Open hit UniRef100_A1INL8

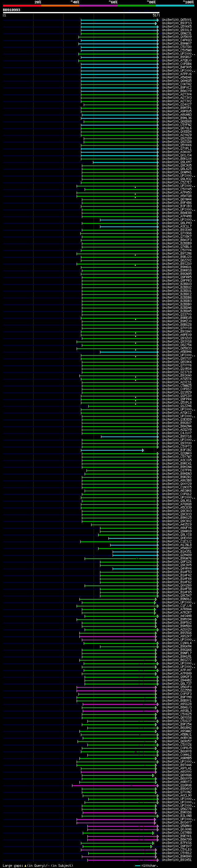click(176, 545)
